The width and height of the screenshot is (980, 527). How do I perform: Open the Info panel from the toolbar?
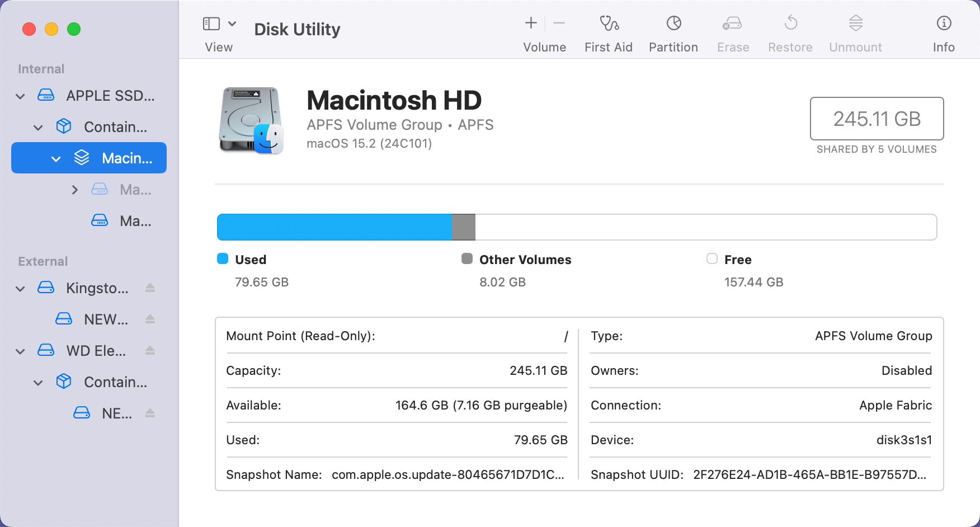tap(944, 31)
